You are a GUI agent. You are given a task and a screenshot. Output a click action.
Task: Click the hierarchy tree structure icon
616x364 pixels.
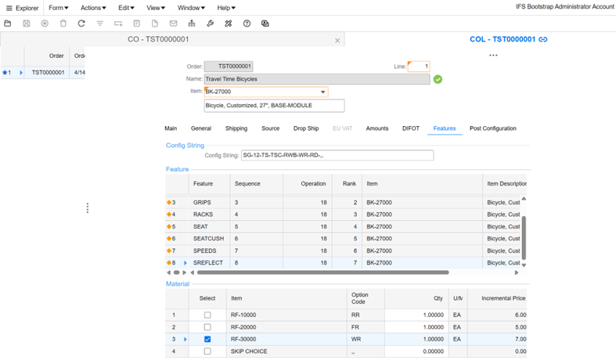tap(192, 23)
